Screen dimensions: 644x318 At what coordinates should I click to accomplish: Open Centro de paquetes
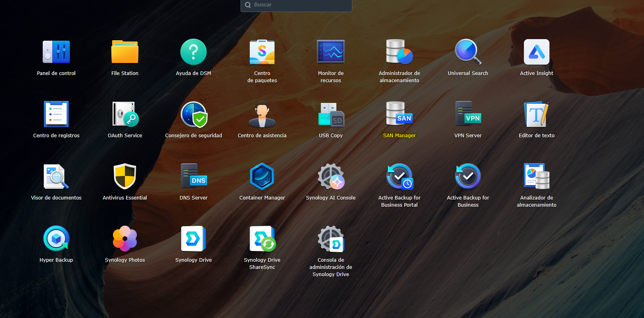(262, 52)
